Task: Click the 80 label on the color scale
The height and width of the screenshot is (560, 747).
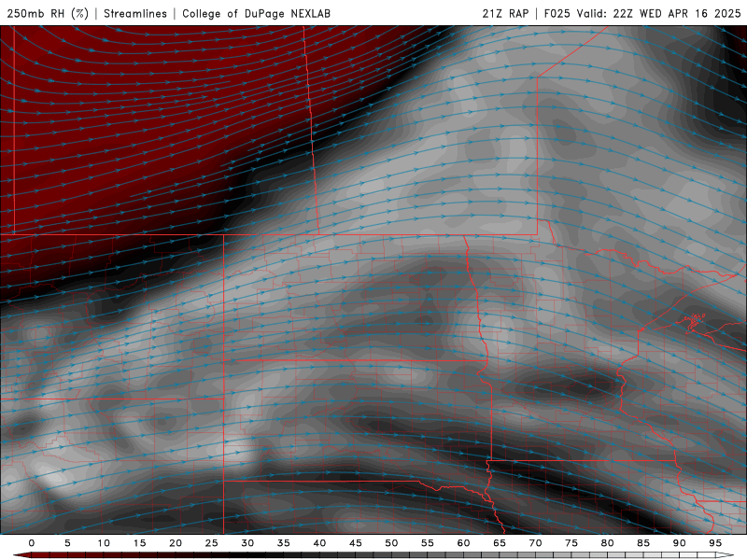Action: [x=607, y=543]
